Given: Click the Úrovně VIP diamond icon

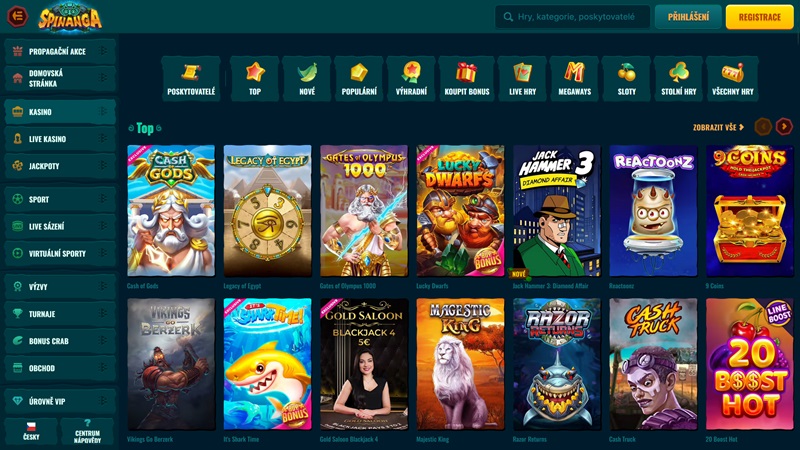Looking at the screenshot, I should pos(18,401).
